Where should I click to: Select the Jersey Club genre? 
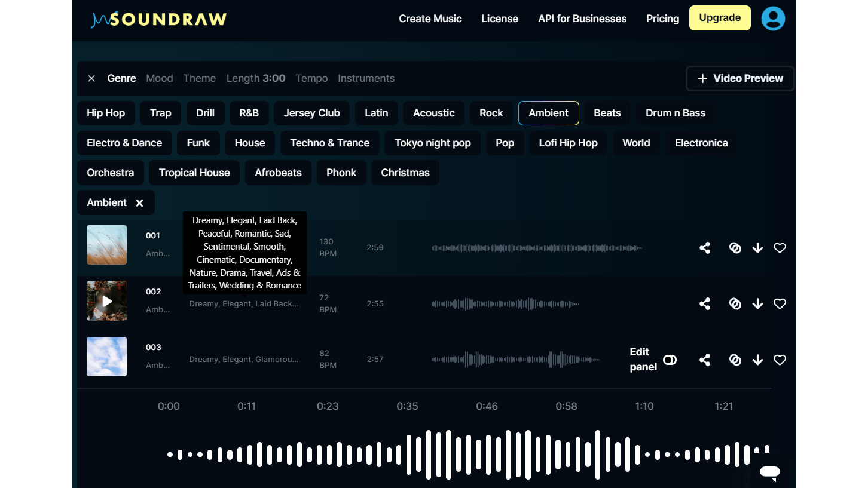[312, 113]
